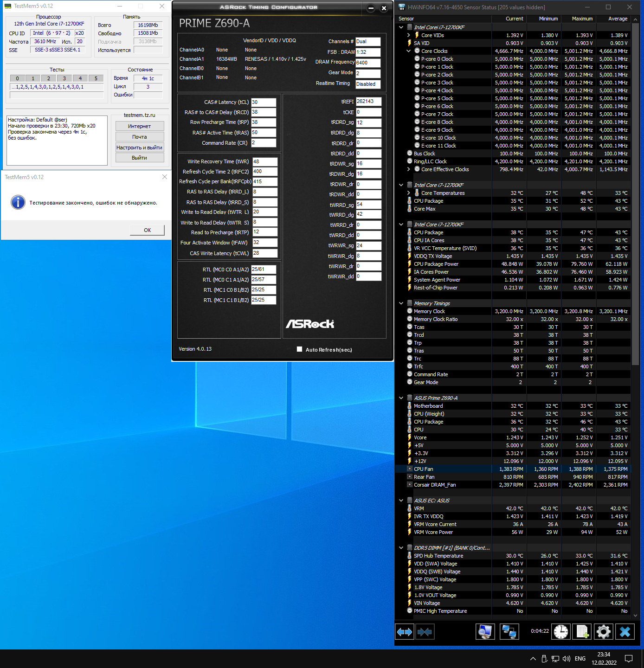Viewport: 644px width, 668px height.
Task: Expand Core Effective Clocks row
Action: click(408, 169)
